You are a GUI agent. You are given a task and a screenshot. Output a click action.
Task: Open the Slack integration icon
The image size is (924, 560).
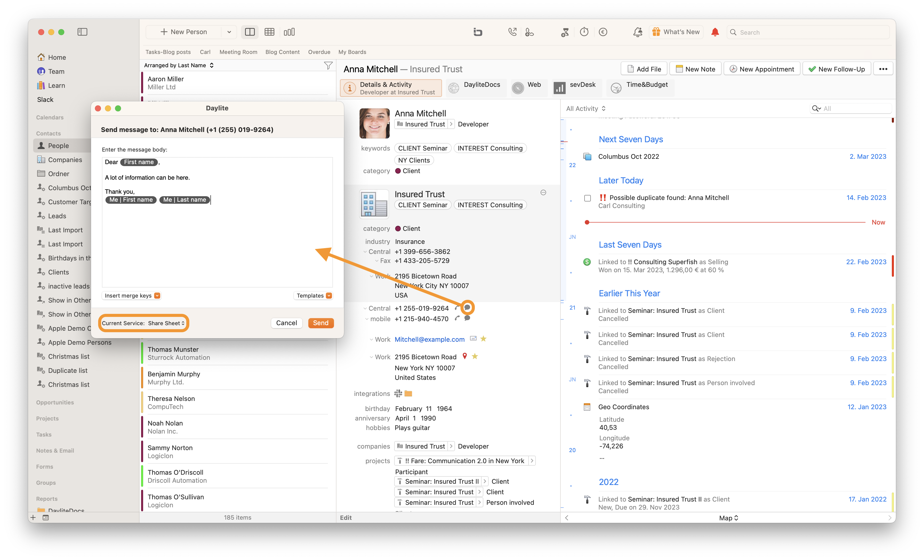click(398, 393)
